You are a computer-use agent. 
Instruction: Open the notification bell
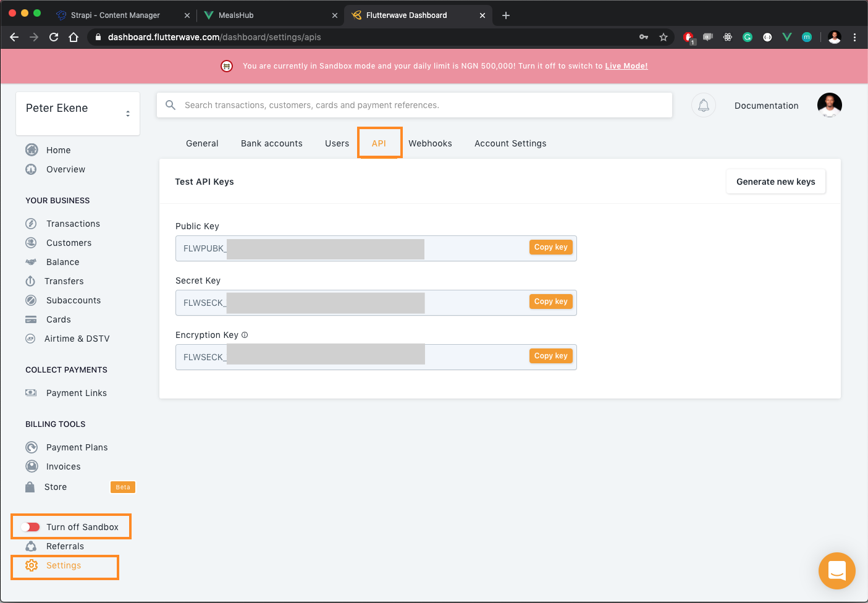(704, 105)
